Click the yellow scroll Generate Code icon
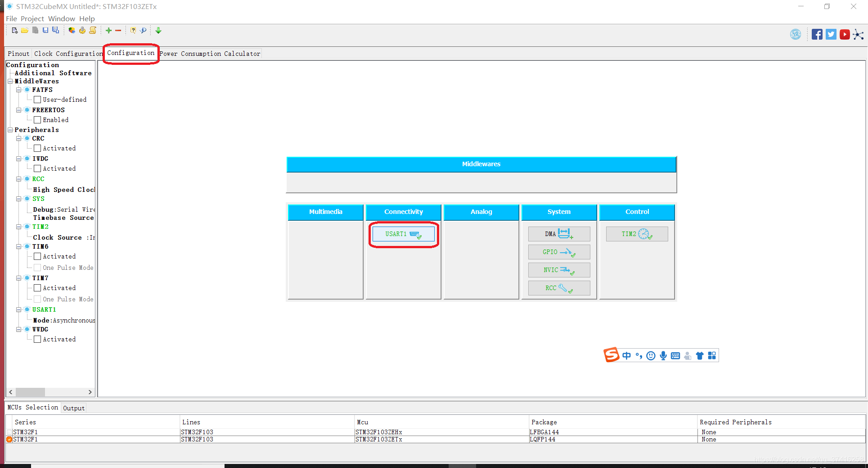868x468 pixels. (x=93, y=30)
